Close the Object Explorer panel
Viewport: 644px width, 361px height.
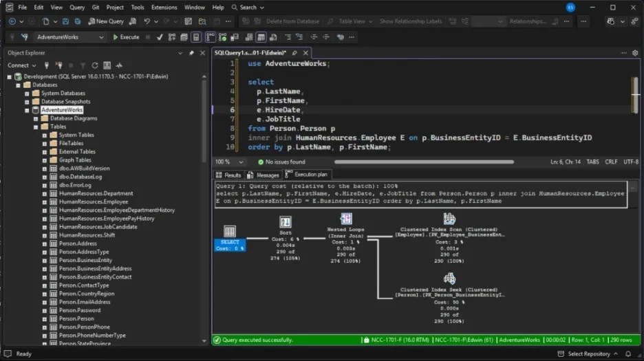202,53
